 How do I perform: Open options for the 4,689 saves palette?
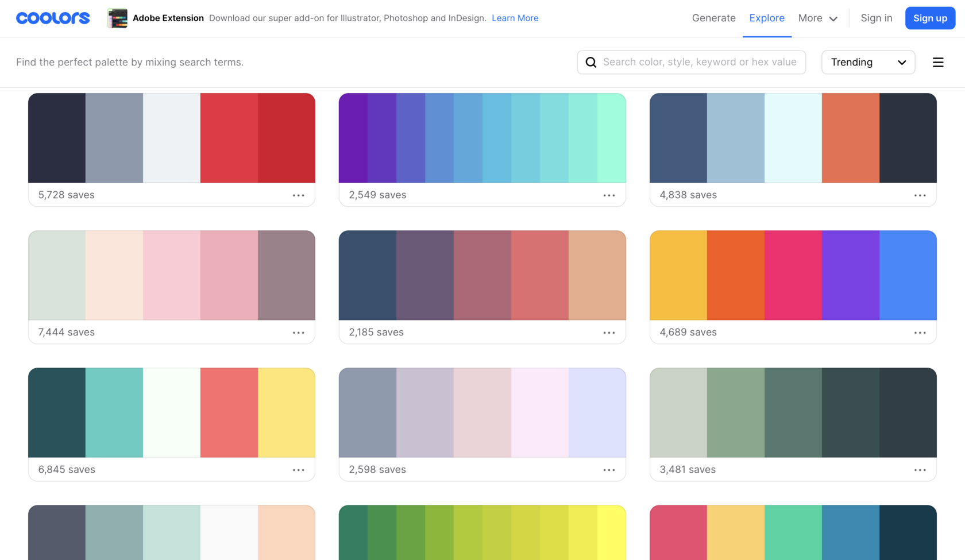click(x=920, y=333)
